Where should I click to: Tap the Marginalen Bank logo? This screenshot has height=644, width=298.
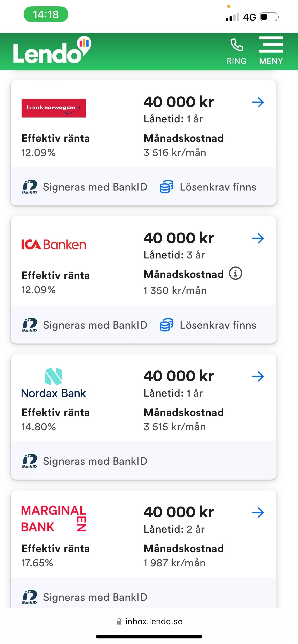[x=54, y=518]
